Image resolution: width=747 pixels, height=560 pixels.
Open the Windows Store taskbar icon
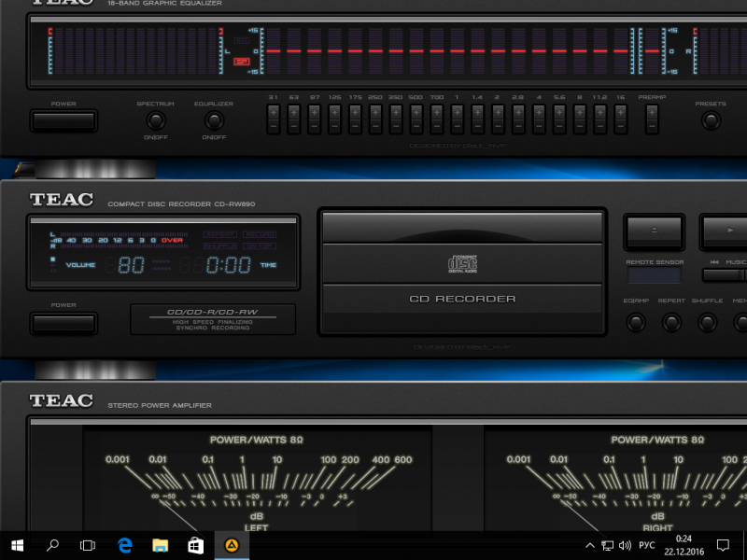pyautogui.click(x=196, y=546)
